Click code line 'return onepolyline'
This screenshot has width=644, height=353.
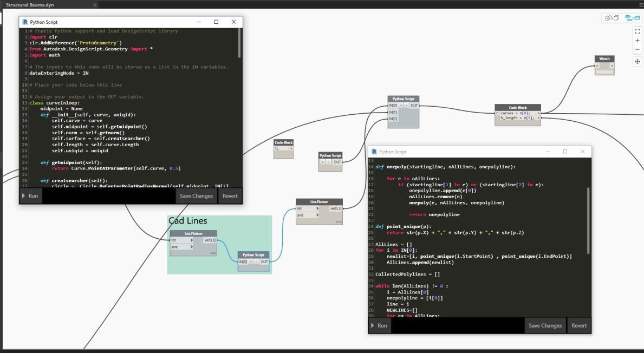click(434, 215)
